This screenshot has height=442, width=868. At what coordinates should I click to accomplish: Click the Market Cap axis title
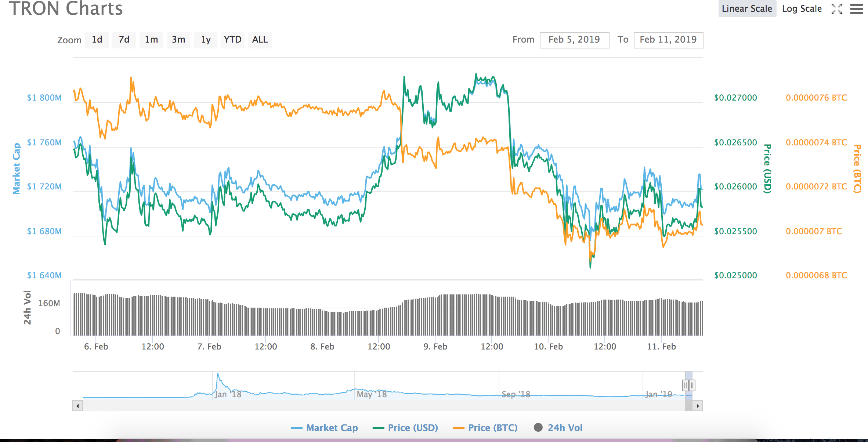pyautogui.click(x=17, y=169)
